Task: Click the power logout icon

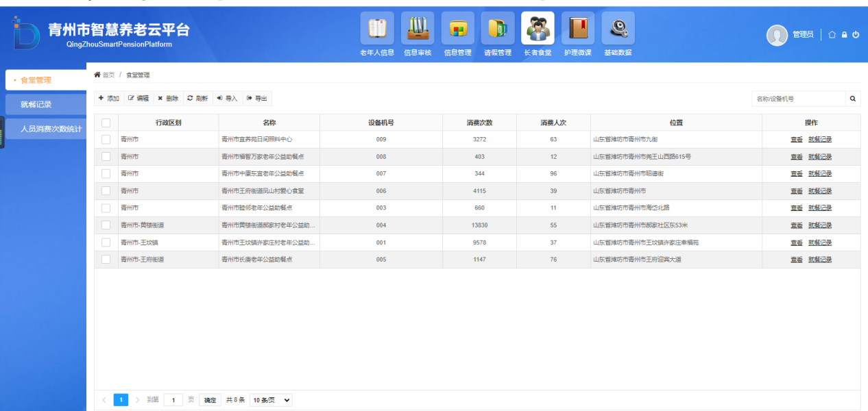Action: tap(856, 34)
